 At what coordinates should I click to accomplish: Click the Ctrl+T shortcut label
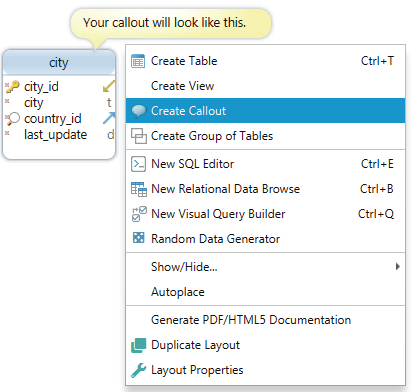point(377,61)
